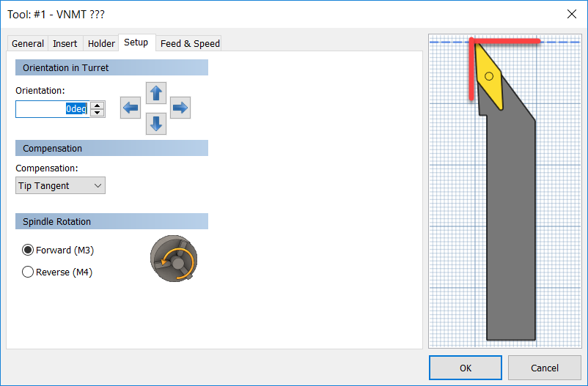Click the spindle chuck rotation icon
This screenshot has height=386, width=588.
[x=174, y=259]
